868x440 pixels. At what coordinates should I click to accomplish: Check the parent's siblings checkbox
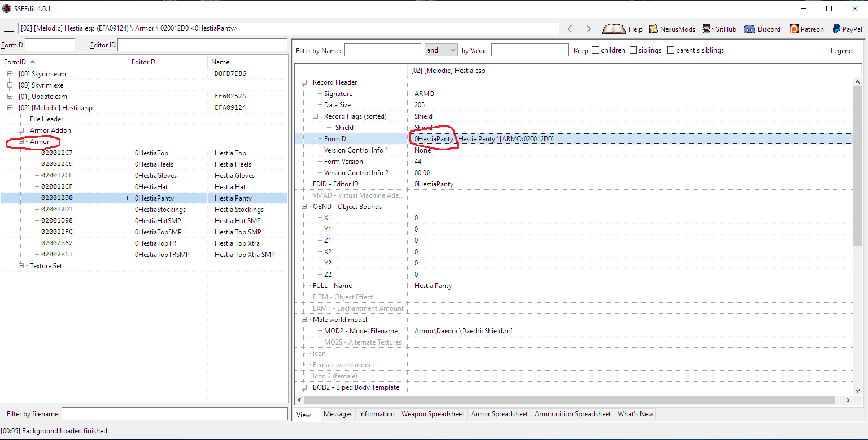click(x=670, y=50)
